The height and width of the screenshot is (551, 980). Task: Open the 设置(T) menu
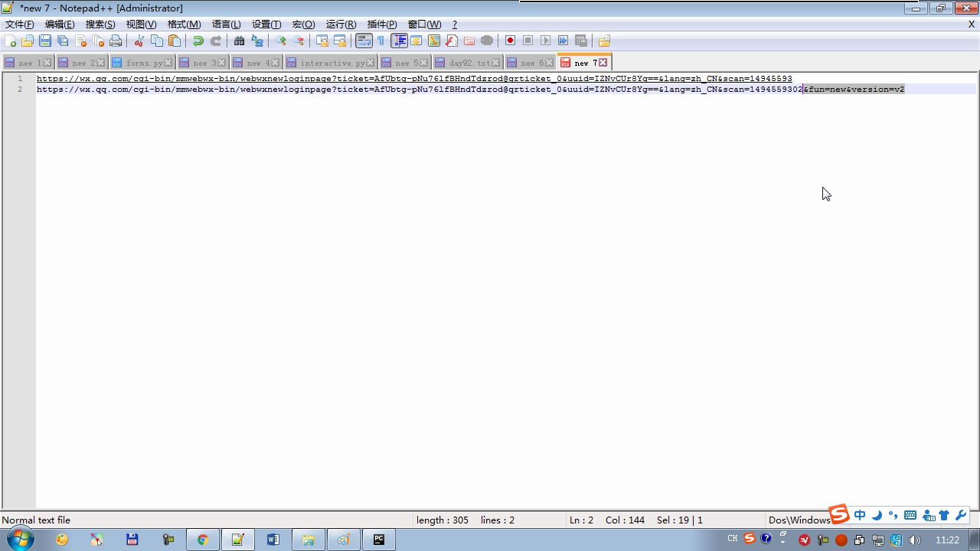(x=266, y=24)
